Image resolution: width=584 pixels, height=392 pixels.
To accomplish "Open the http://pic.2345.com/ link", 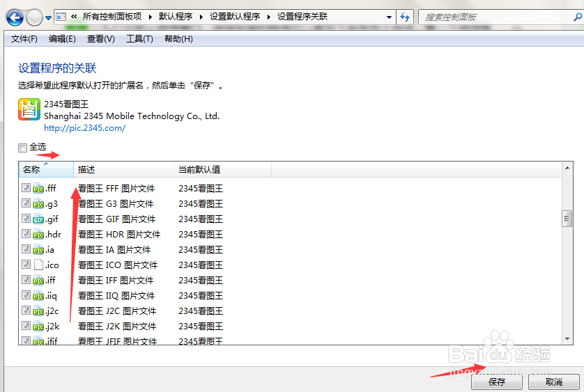I will click(84, 128).
